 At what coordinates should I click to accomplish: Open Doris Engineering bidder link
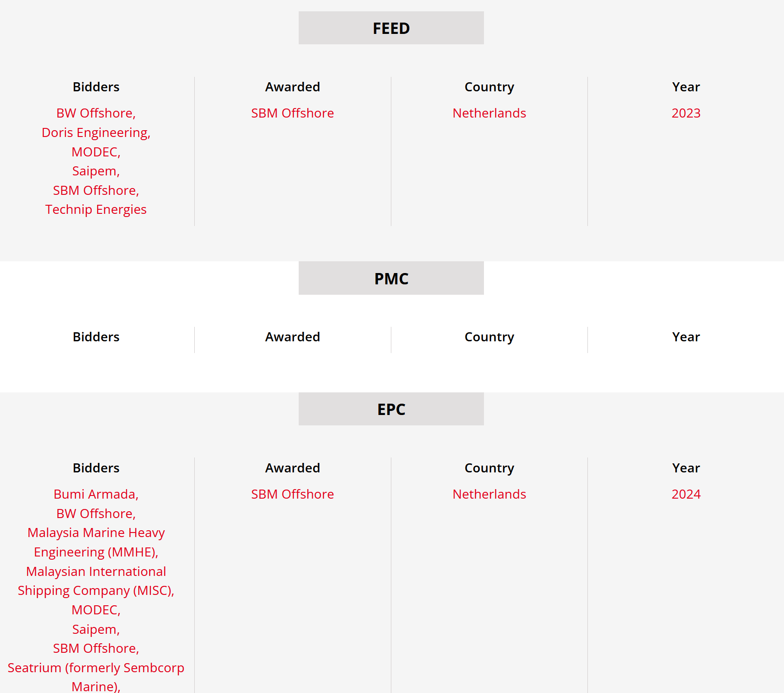(x=96, y=132)
